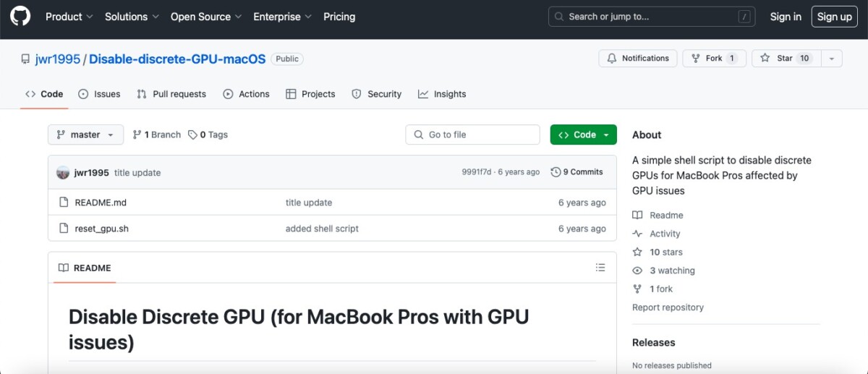This screenshot has height=374, width=868.
Task: Switch to the Insights tab
Action: 442,94
